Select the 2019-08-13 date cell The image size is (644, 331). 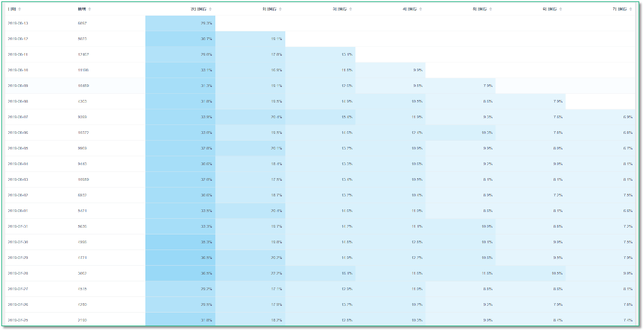tap(18, 23)
